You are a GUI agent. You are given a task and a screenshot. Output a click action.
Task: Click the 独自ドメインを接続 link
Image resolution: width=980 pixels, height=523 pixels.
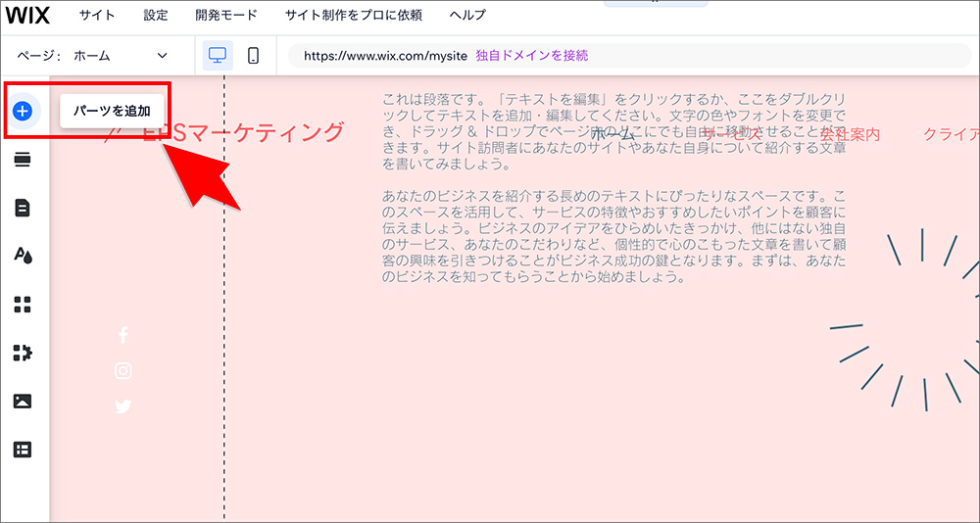pos(532,56)
